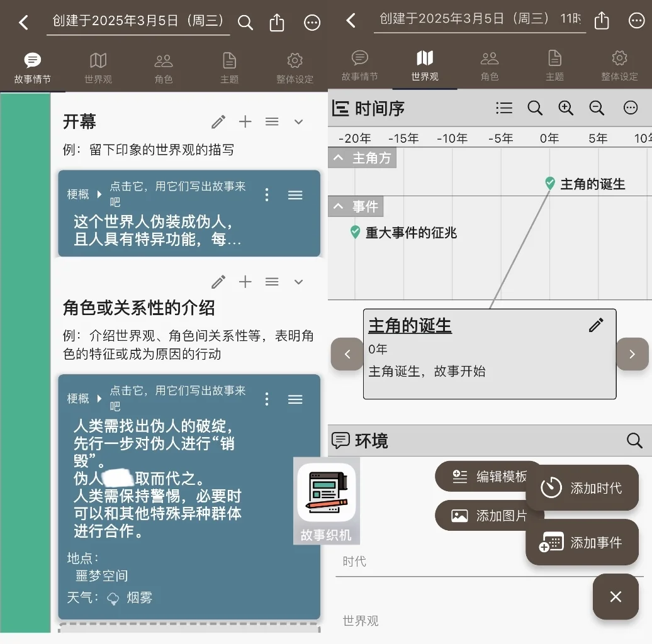Screen dimensions: 652x644
Task: Collapse the 事件 timeline track
Action: point(356,206)
